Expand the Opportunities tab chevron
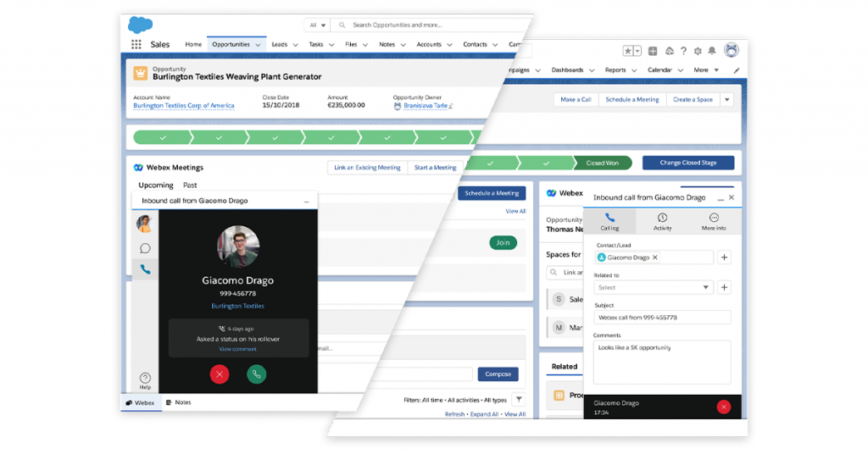This screenshot has height=454, width=868. tap(258, 45)
